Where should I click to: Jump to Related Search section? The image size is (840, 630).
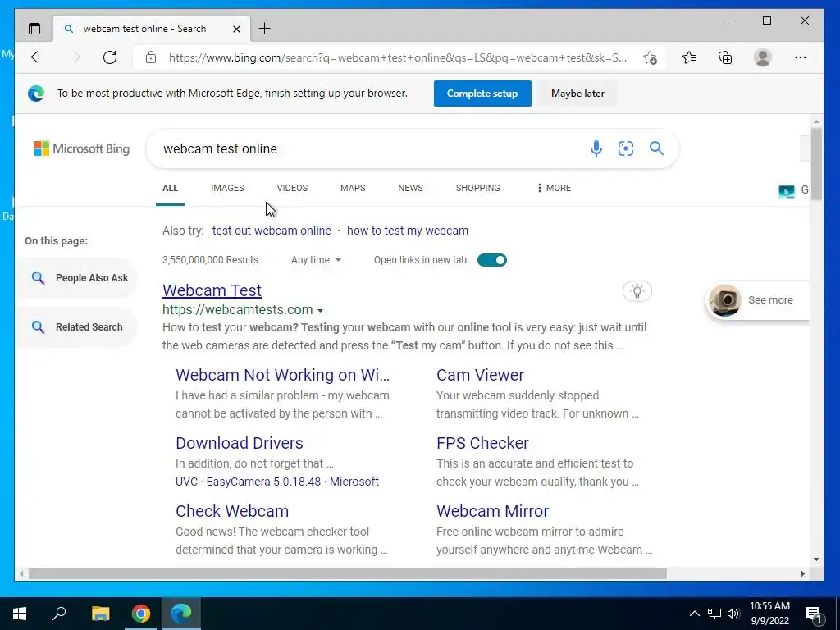point(76,326)
